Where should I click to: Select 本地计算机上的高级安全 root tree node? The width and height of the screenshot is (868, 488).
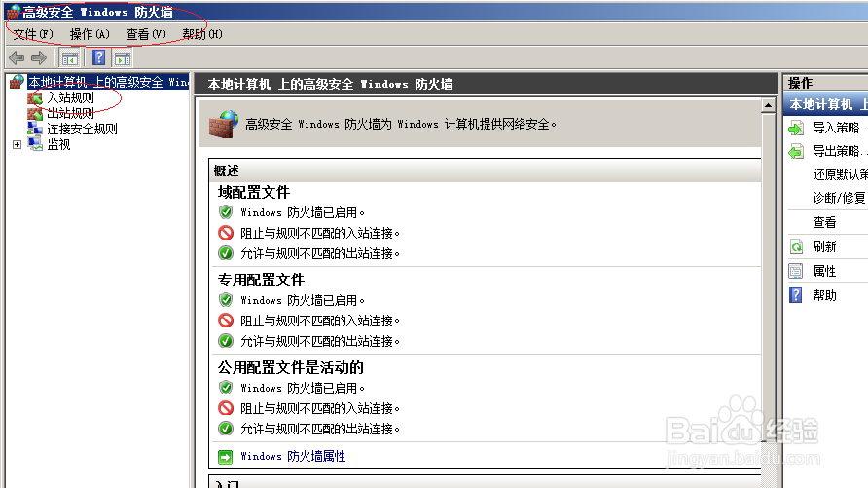[109, 82]
